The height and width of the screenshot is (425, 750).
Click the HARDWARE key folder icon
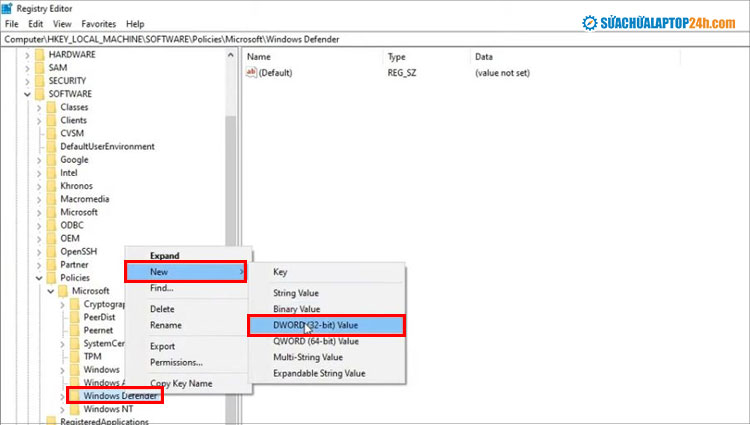tap(39, 55)
